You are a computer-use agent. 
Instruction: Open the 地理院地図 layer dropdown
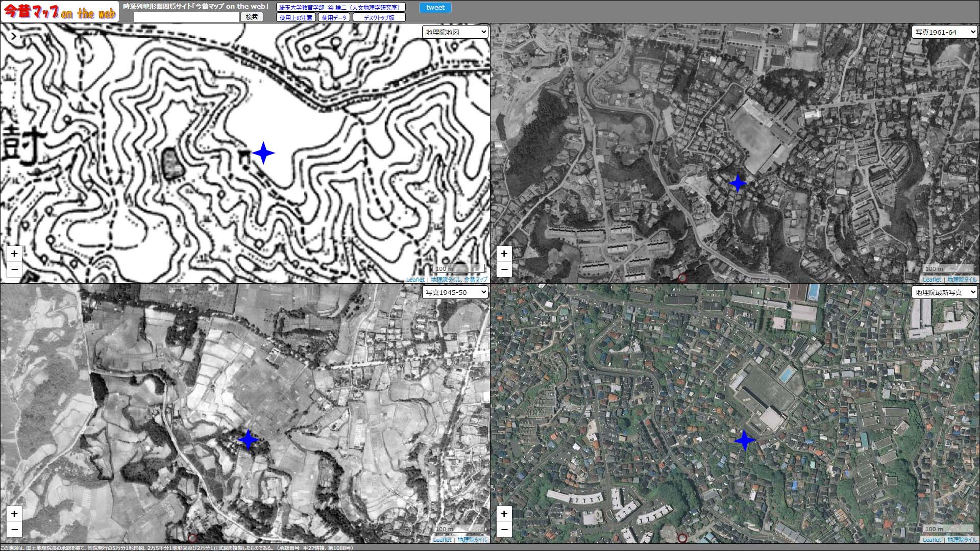point(455,32)
